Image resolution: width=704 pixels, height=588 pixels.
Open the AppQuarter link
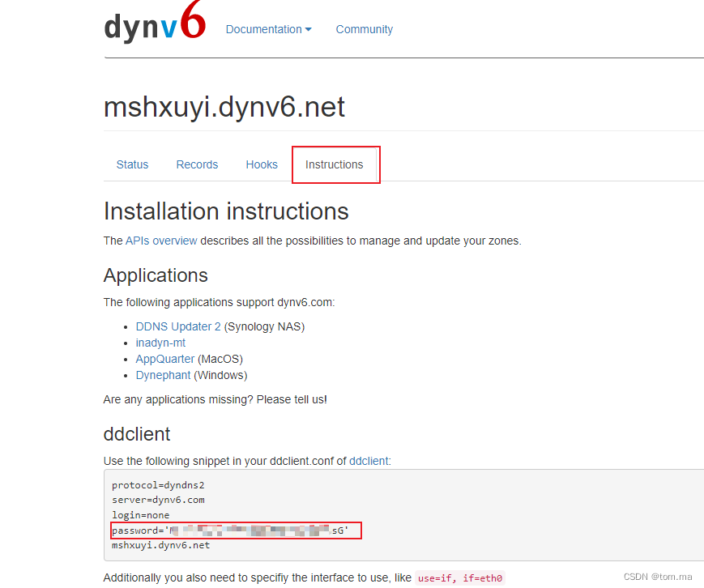tap(164, 359)
